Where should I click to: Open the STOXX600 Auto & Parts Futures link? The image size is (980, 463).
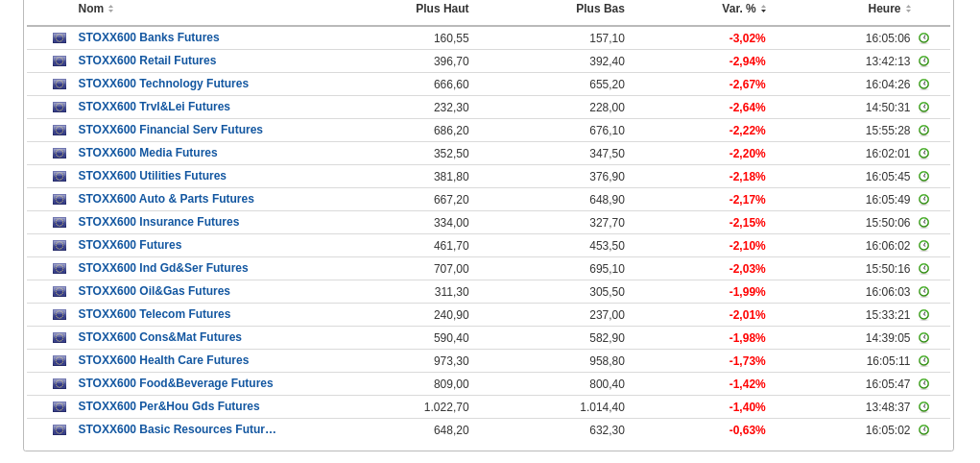pos(166,199)
